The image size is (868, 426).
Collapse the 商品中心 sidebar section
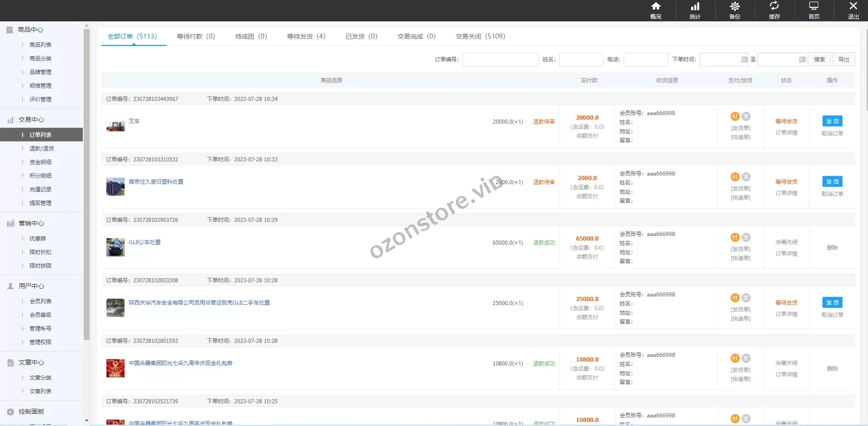click(30, 30)
